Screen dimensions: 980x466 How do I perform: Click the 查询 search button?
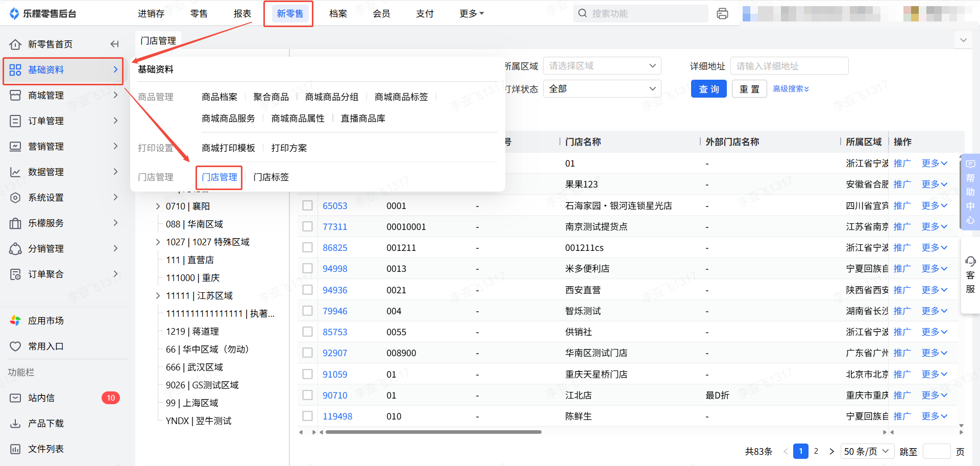tap(708, 89)
